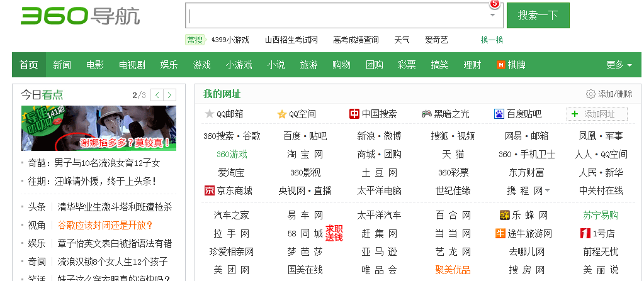Click the 常搜 tag label
Viewport: 644px width, 281px height.
[x=195, y=40]
